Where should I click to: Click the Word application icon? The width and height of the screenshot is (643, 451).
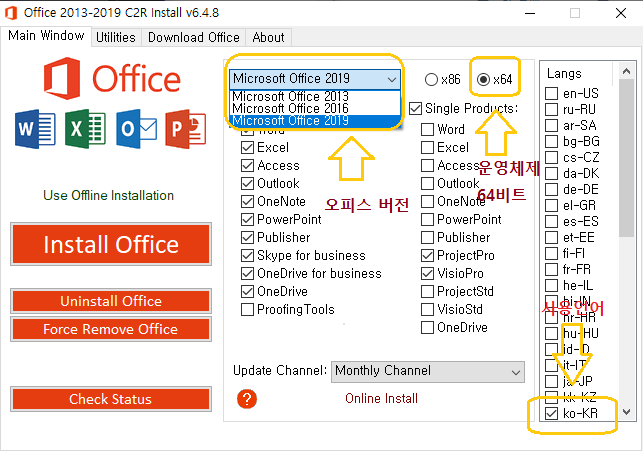35,129
